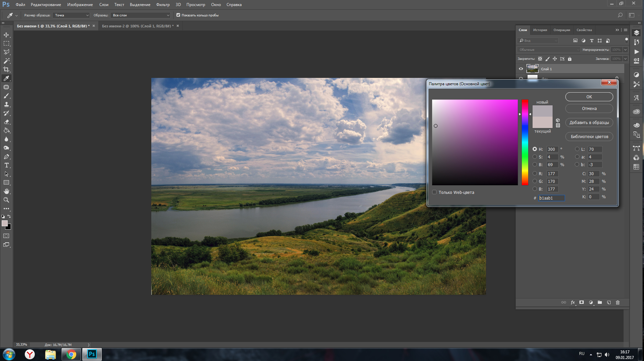
Task: Hide layer Слой 1 with eye icon
Action: click(521, 69)
